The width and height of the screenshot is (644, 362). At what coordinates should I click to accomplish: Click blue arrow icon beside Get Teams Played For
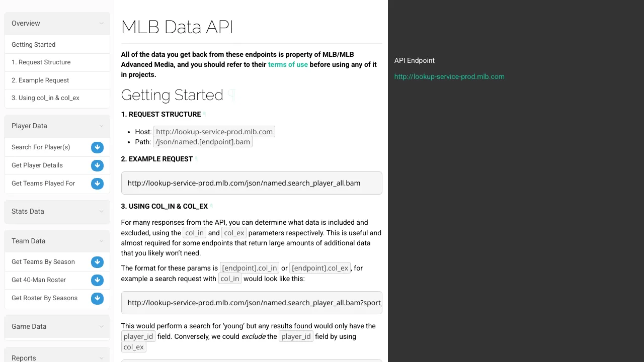[x=98, y=184]
